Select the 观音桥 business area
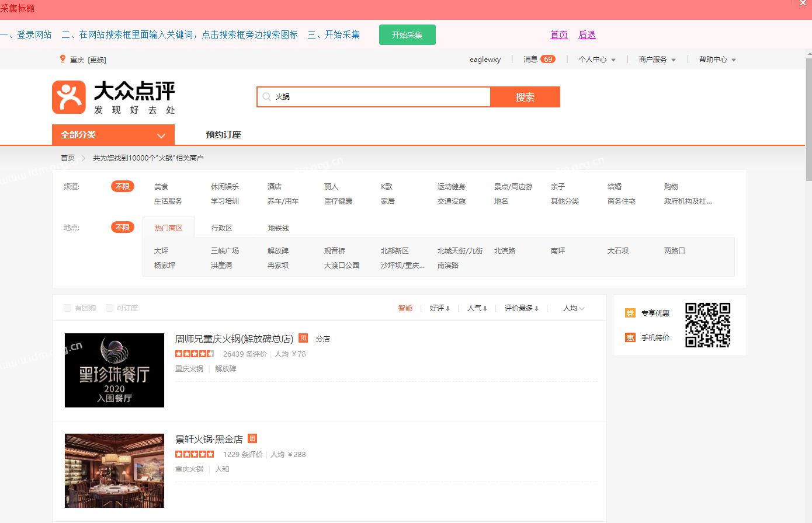 pyautogui.click(x=335, y=251)
